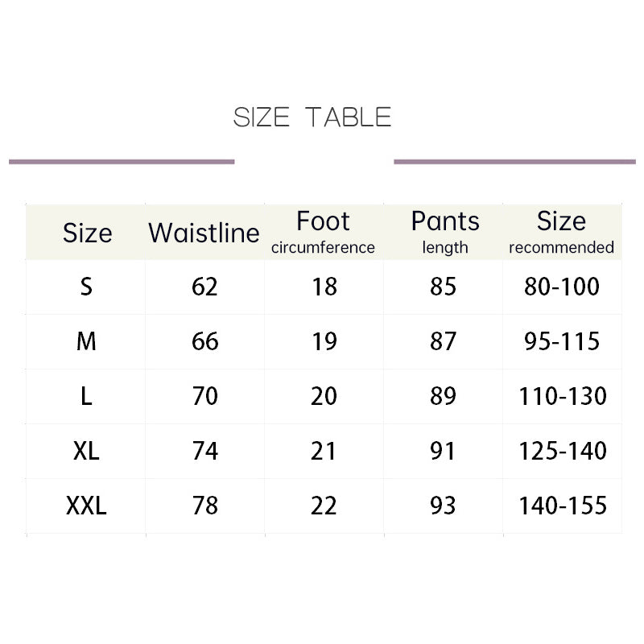Screen dimensions: 644x644
Task: Select foot circumference value 21
Action: (324, 451)
